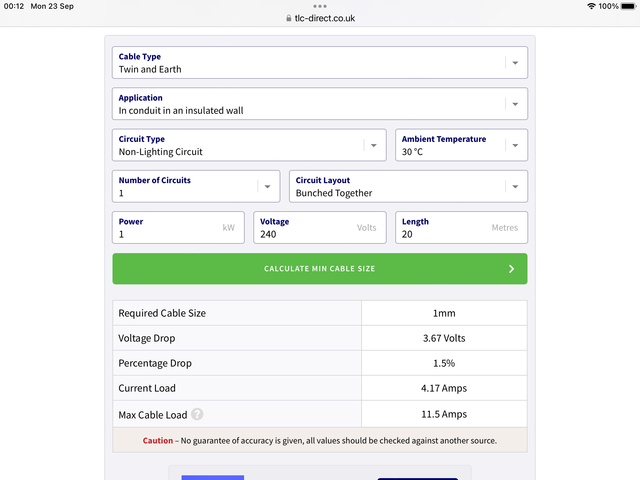The width and height of the screenshot is (640, 480).
Task: Tap the Wi-Fi status icon
Action: point(591,6)
